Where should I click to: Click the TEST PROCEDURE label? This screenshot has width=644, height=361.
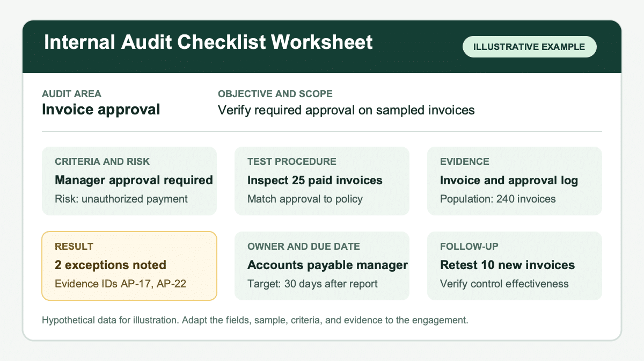292,162
